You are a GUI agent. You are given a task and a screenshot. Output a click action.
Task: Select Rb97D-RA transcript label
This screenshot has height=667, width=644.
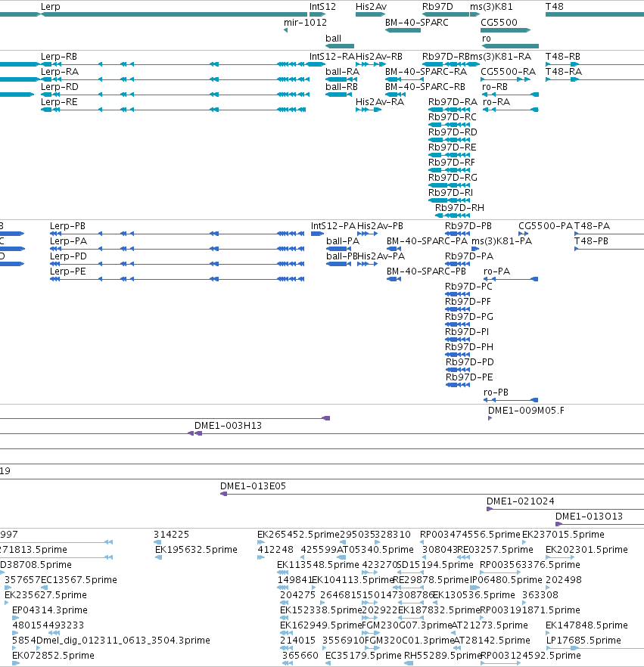(x=453, y=101)
